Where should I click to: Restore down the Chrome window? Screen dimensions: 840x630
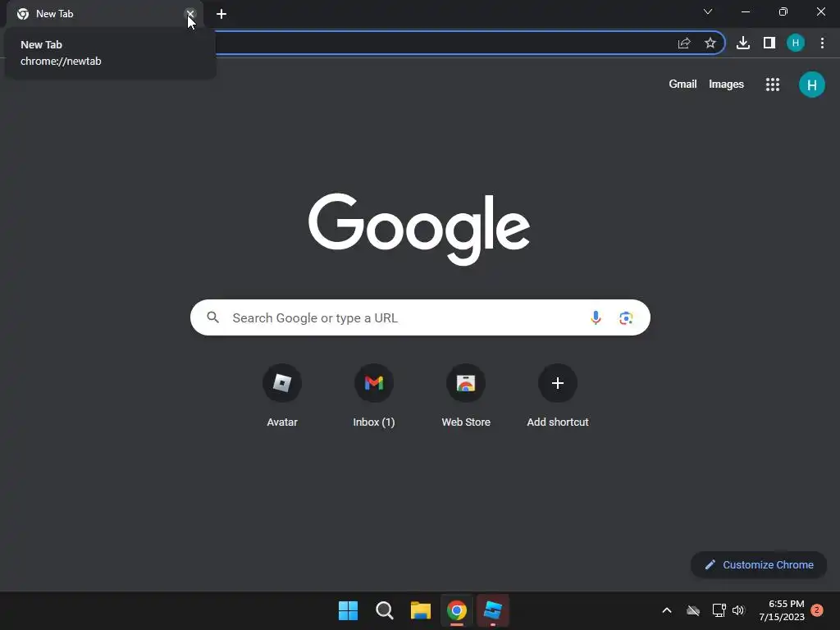(783, 11)
